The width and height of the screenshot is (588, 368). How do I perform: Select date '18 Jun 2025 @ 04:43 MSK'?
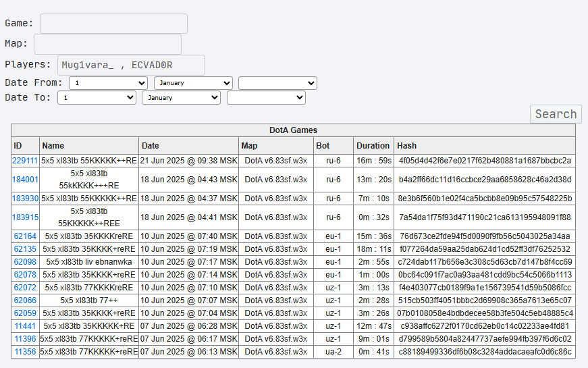coord(188,180)
